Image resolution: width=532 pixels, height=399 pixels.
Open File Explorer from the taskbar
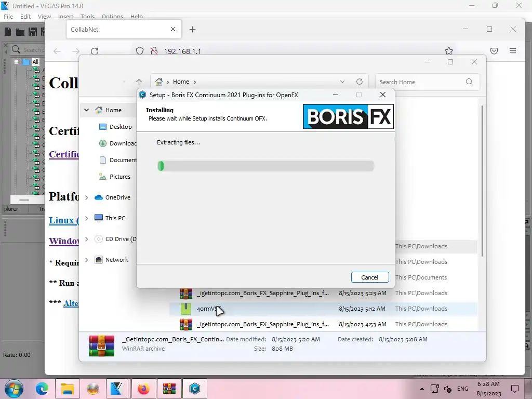[x=68, y=389]
